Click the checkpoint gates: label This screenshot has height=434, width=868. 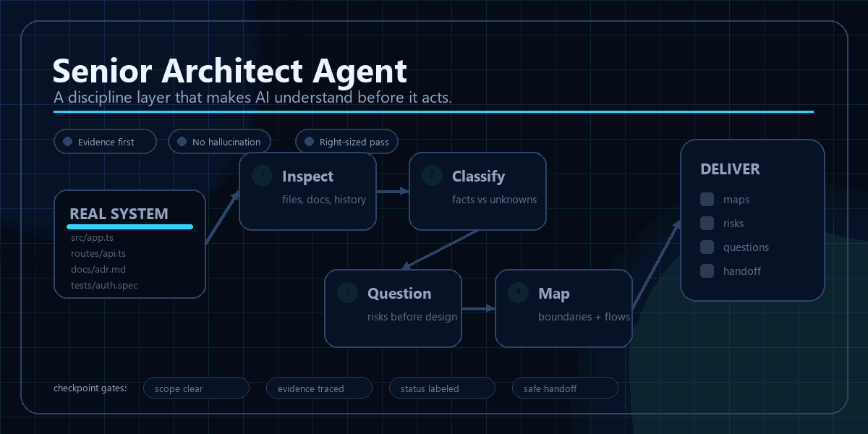(x=90, y=388)
